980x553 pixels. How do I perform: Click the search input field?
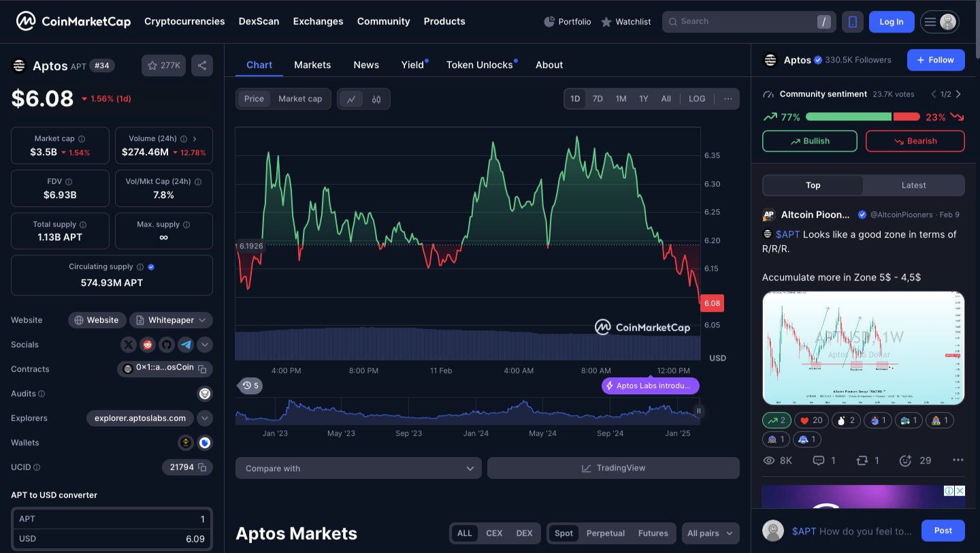[749, 22]
